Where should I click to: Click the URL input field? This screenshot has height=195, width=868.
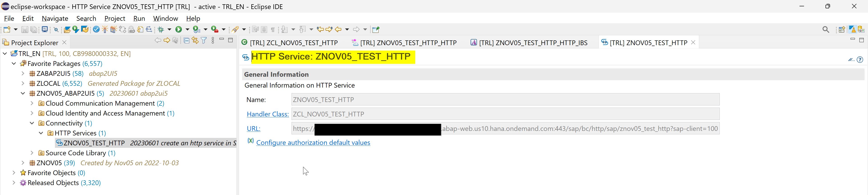pyautogui.click(x=505, y=128)
